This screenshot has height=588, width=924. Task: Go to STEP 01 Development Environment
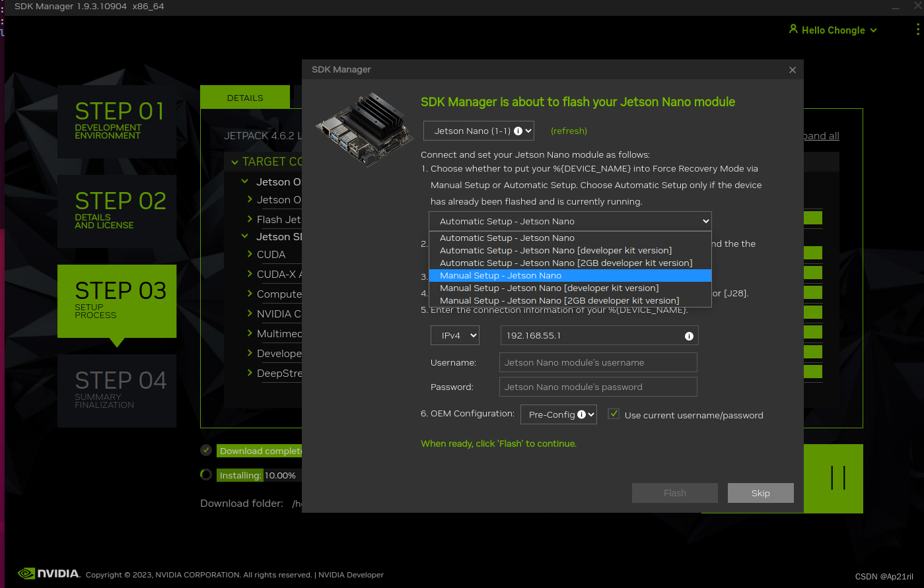coord(117,121)
